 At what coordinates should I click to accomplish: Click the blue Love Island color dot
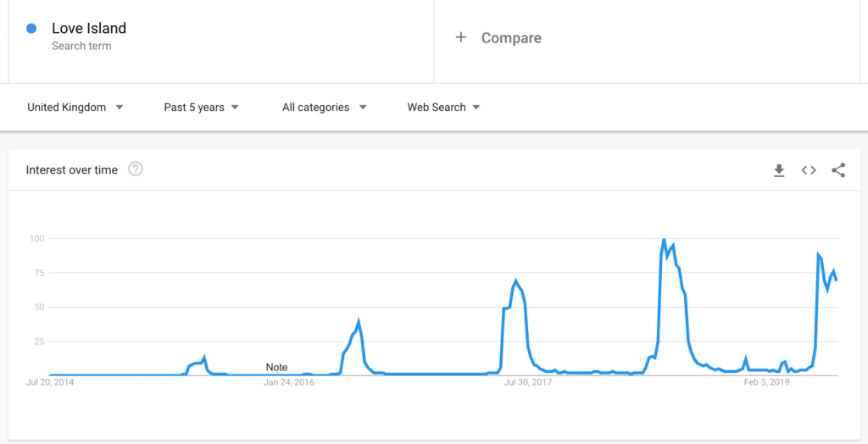click(x=31, y=28)
